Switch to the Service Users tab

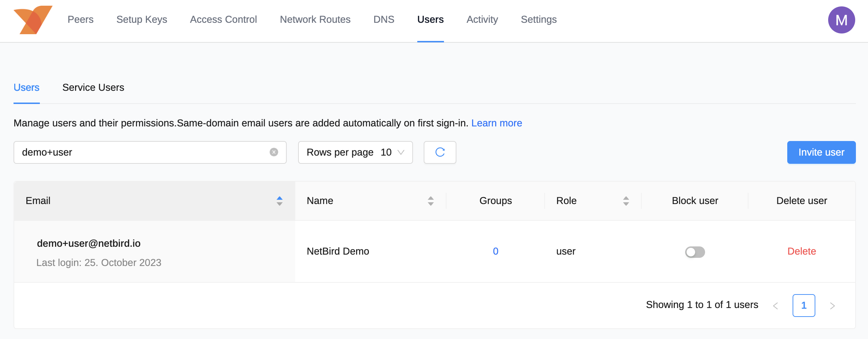pos(93,88)
